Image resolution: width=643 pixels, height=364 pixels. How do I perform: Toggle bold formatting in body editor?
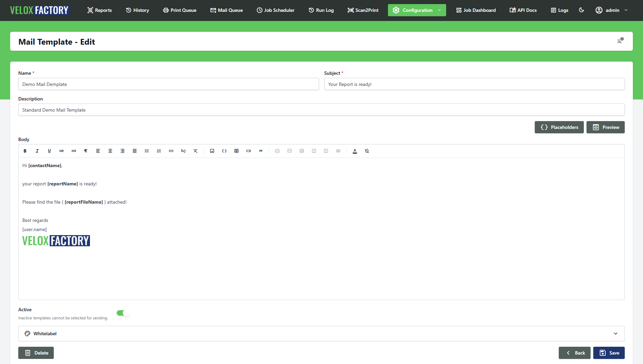coord(25,151)
